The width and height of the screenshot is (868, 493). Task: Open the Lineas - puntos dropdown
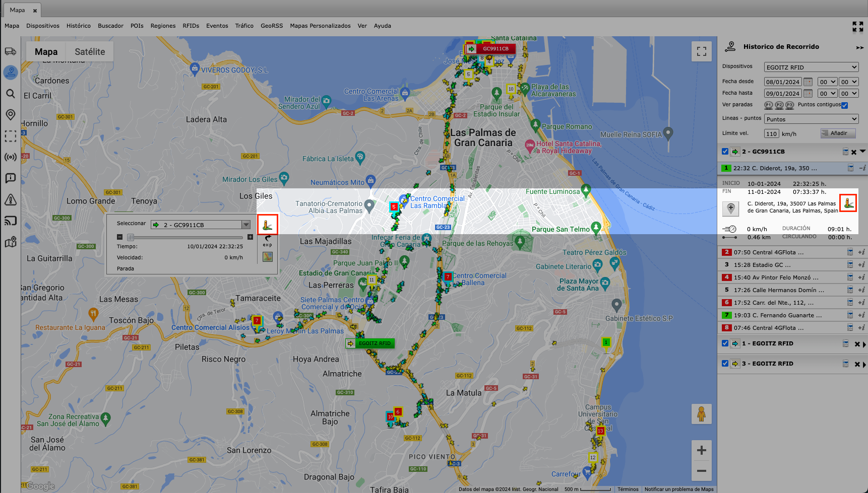pos(811,119)
